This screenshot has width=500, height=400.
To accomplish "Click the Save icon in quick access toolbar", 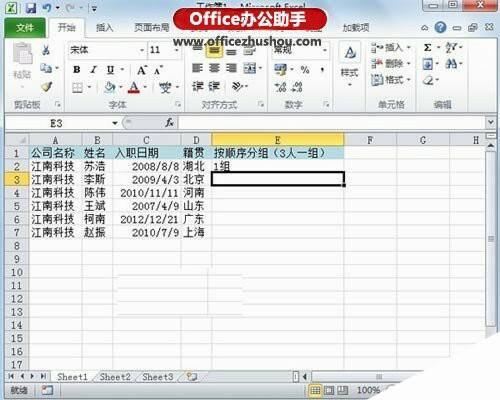I will coord(31,8).
